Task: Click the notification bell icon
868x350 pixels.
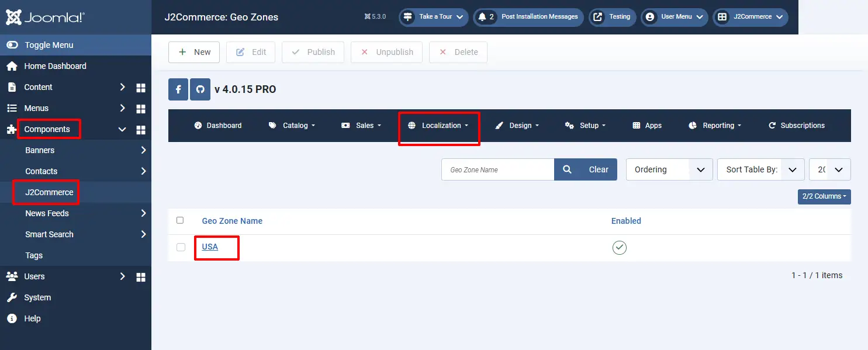Action: click(x=482, y=17)
